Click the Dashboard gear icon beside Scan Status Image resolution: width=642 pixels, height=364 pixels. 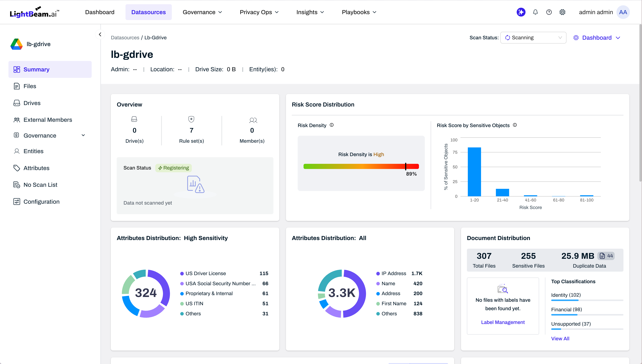(x=576, y=38)
